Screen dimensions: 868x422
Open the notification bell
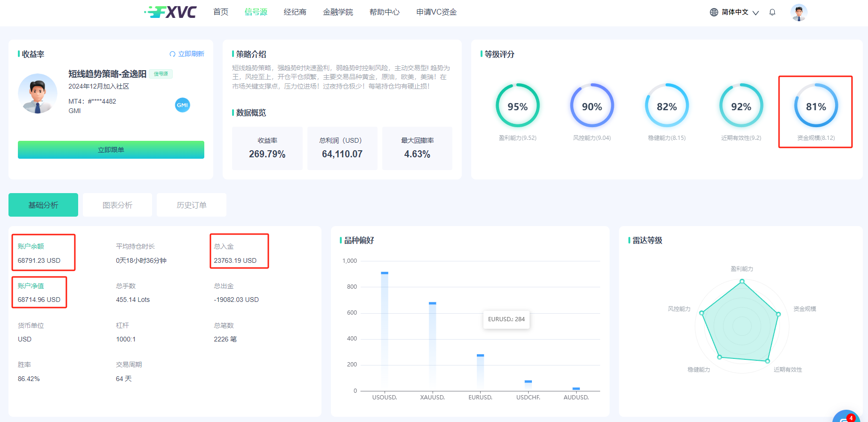coord(772,12)
